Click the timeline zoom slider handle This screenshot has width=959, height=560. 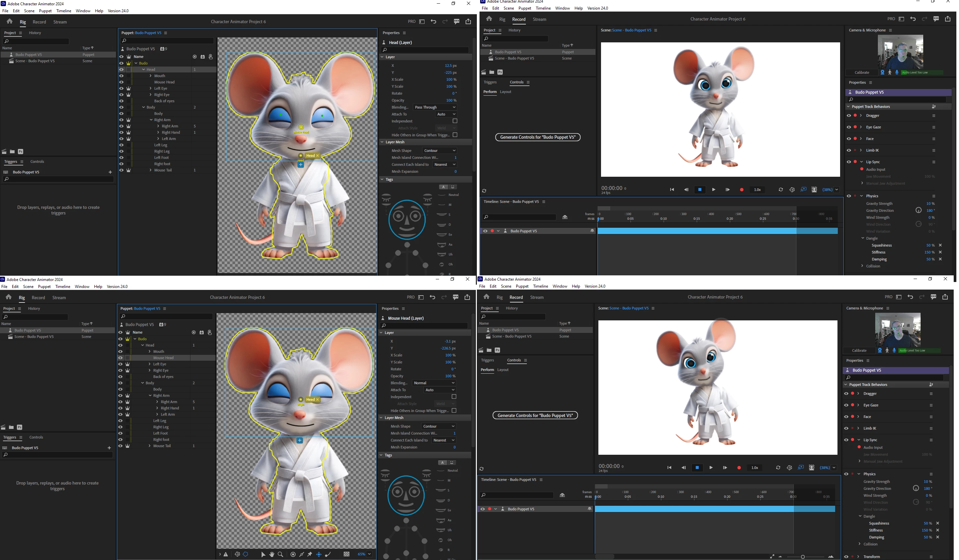tap(803, 557)
